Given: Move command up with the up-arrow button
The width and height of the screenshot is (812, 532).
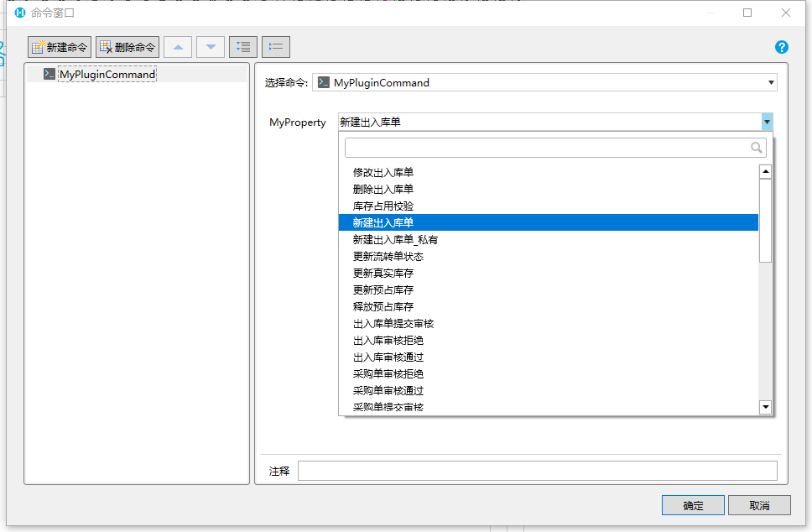Looking at the screenshot, I should click(178, 47).
